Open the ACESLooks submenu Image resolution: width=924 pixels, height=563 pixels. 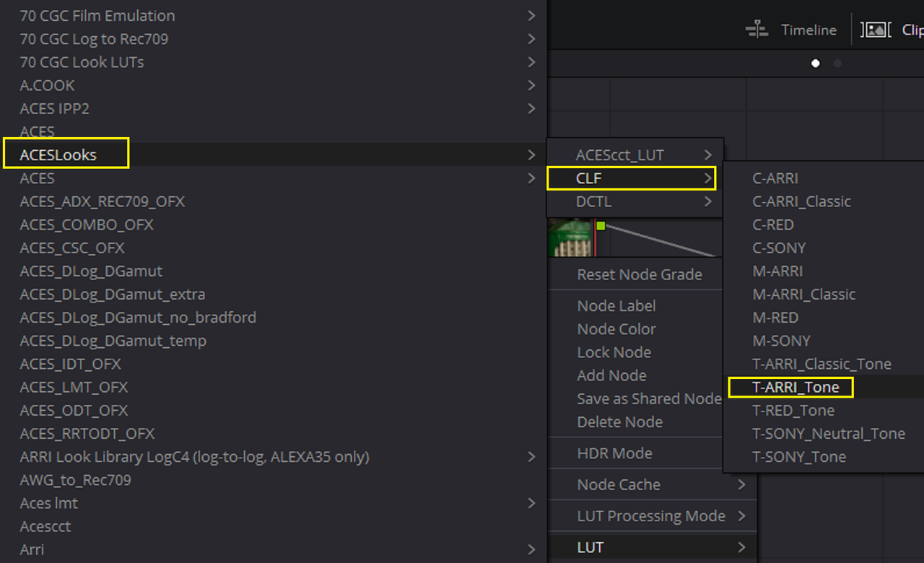tap(273, 154)
